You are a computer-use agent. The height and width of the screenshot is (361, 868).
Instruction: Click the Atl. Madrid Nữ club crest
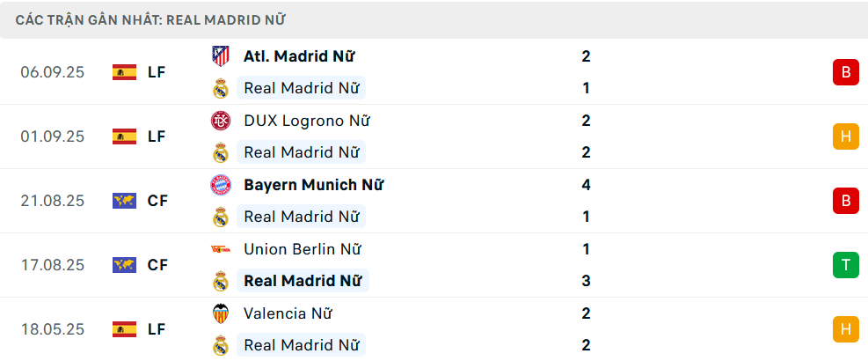220,56
